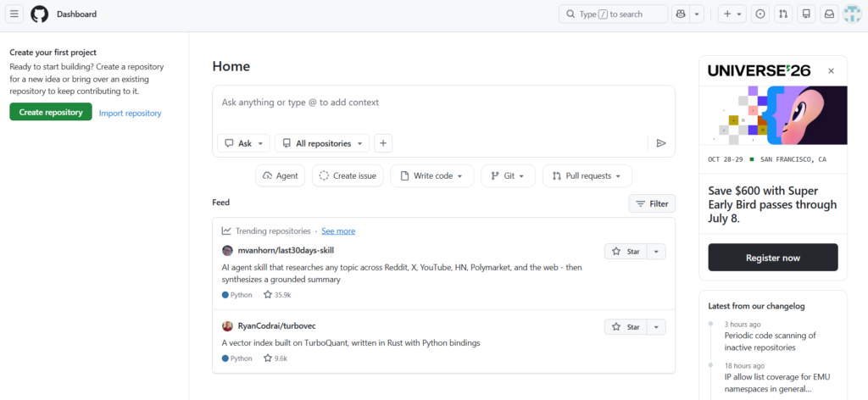This screenshot has height=400, width=868.
Task: Click the 3 hours ago timestamp
Action: [743, 325]
